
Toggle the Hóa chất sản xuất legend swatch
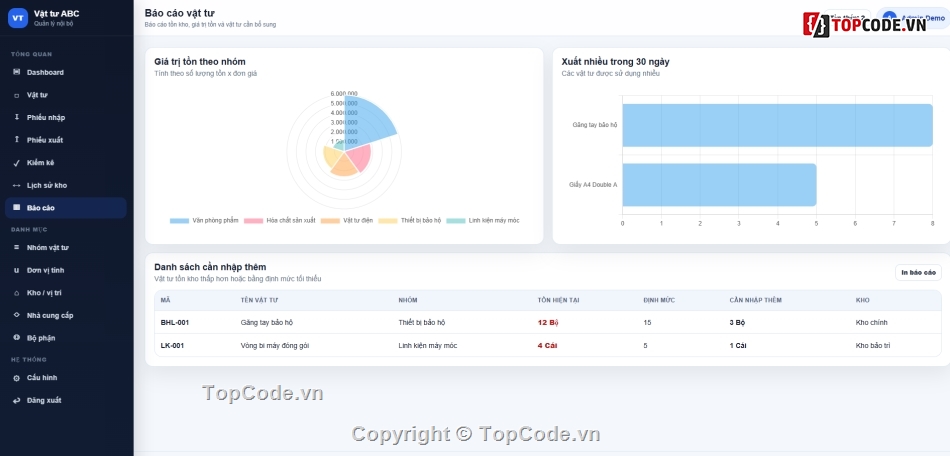(x=253, y=221)
